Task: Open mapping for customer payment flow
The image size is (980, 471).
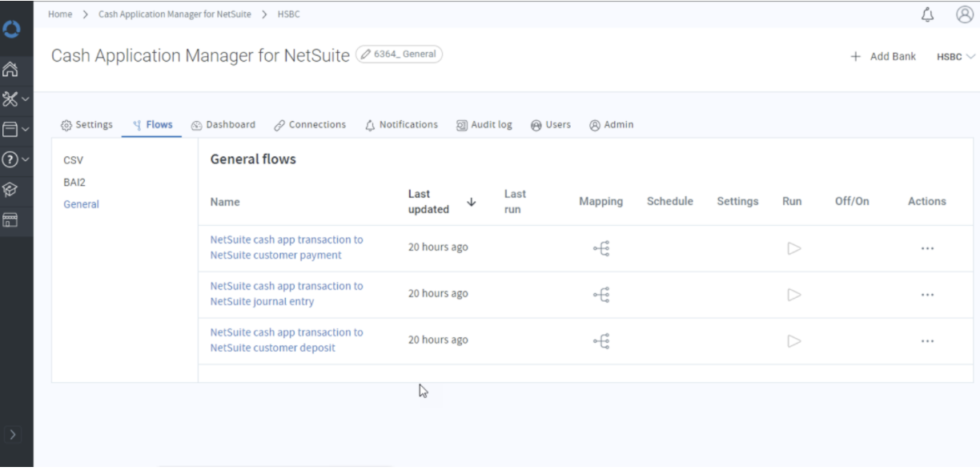Action: (601, 249)
